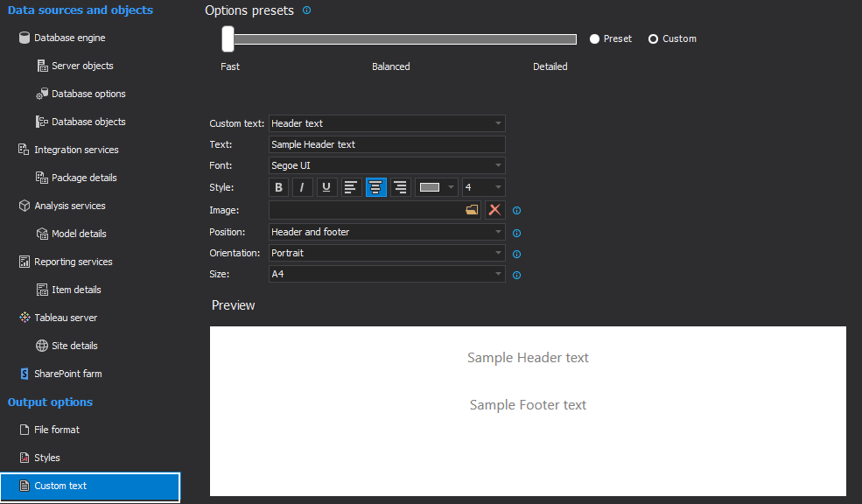Open Styles in Output options
Viewport: 862px width, 504px height.
pos(47,458)
